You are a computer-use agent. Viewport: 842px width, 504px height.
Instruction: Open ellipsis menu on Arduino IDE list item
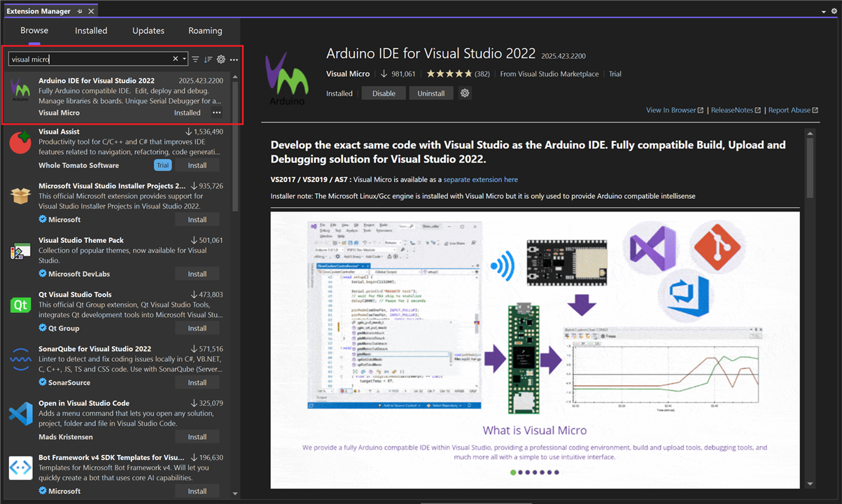pyautogui.click(x=216, y=113)
